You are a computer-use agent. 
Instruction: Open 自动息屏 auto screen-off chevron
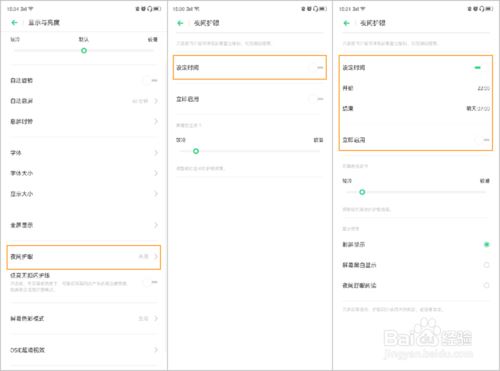[x=156, y=101]
